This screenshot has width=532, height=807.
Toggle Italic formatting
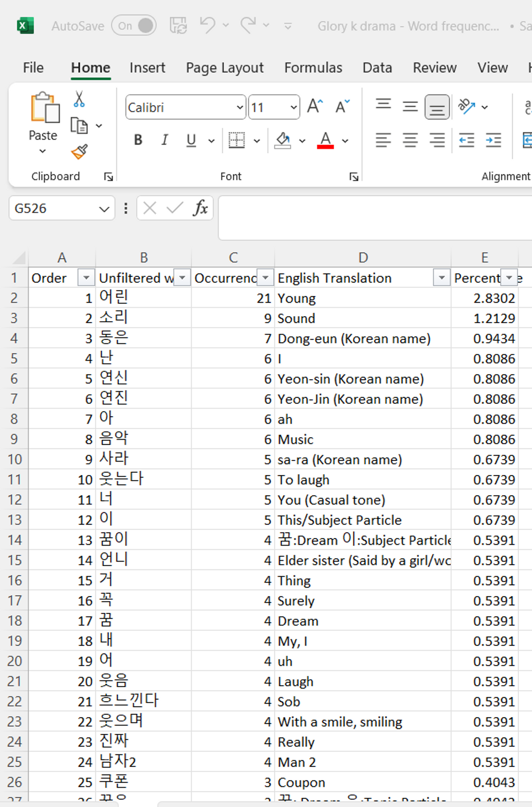point(164,140)
